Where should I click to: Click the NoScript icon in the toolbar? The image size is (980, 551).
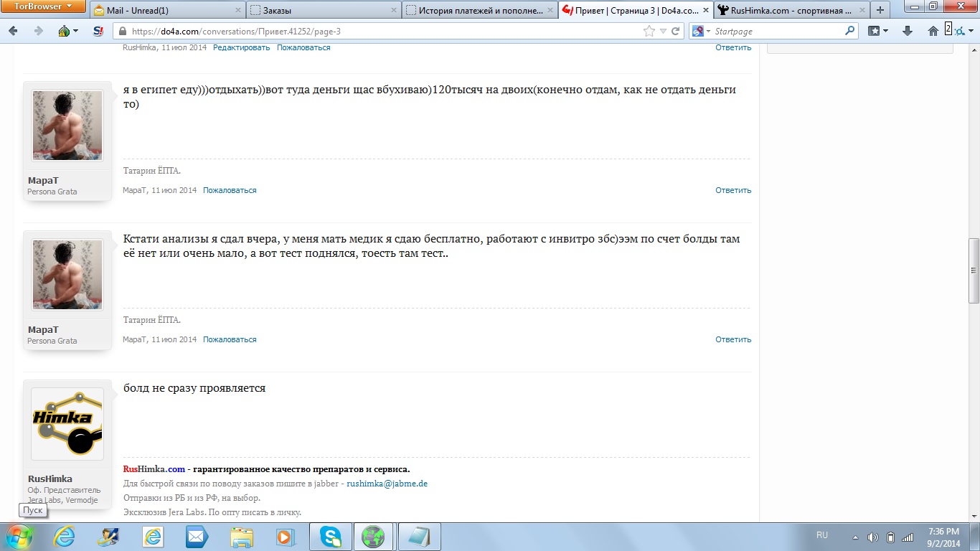pos(98,31)
